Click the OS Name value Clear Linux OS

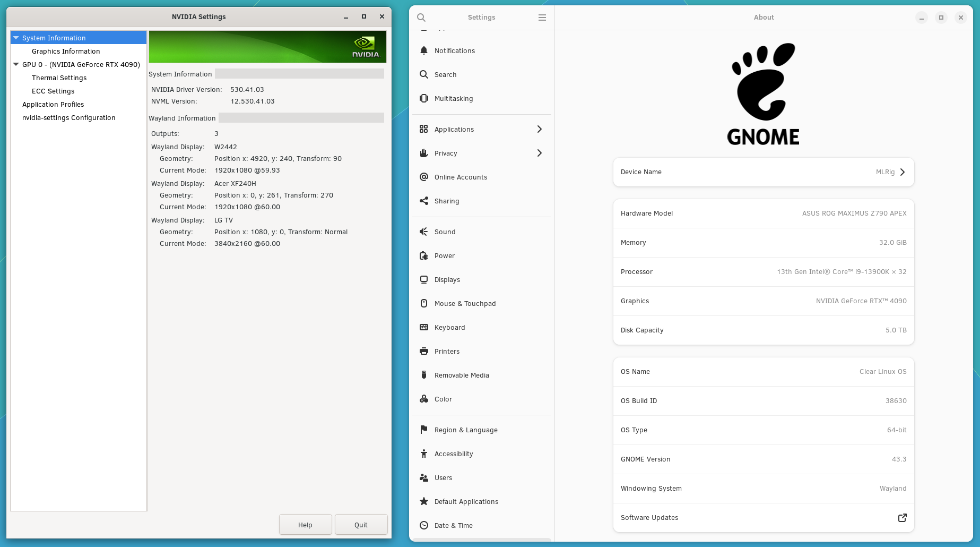tap(883, 372)
